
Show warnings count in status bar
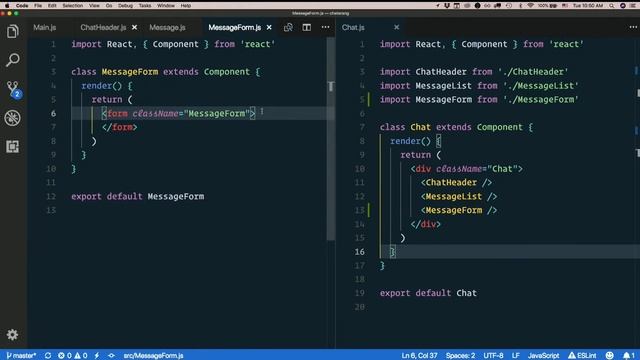[x=81, y=356]
